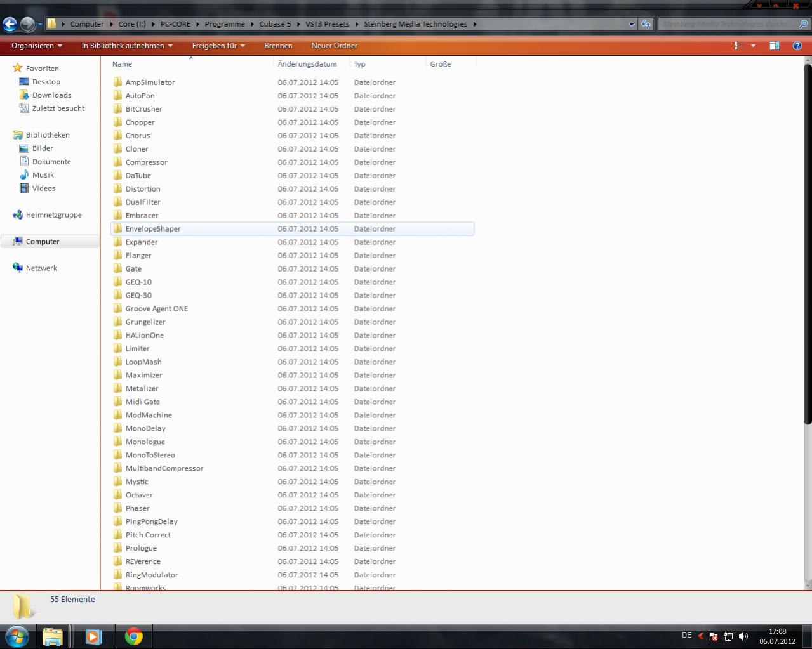The image size is (812, 649).
Task: Select the AutoPan folder icon
Action: point(117,95)
